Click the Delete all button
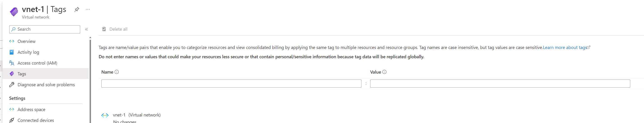 (x=118, y=29)
